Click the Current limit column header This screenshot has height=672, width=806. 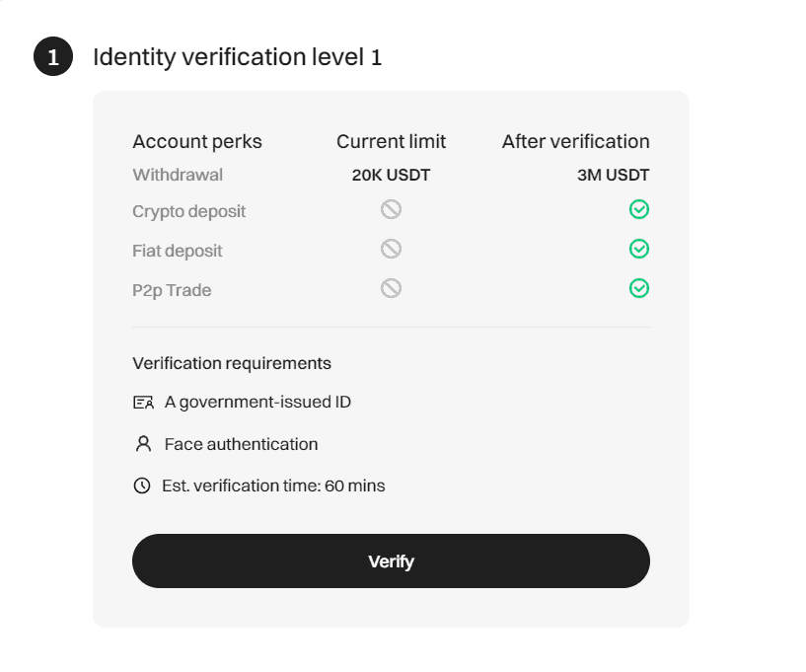(x=391, y=141)
